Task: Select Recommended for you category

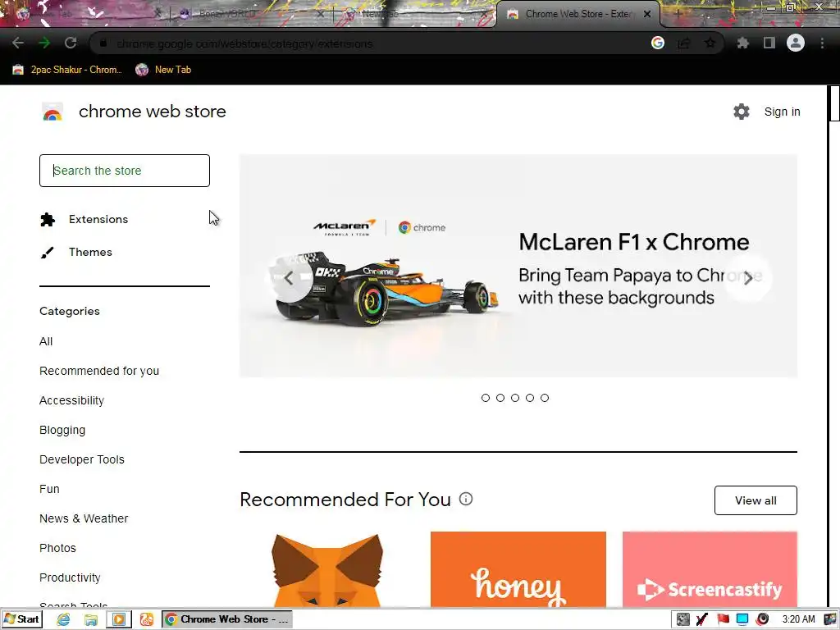Action: (x=99, y=371)
